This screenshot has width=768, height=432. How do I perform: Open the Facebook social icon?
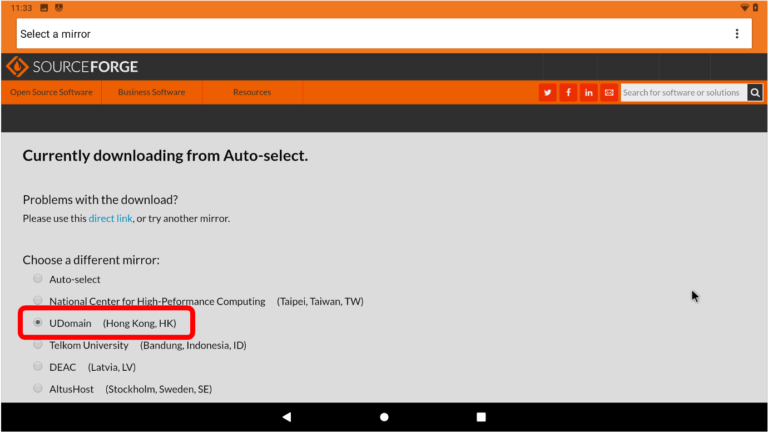pyautogui.click(x=568, y=93)
